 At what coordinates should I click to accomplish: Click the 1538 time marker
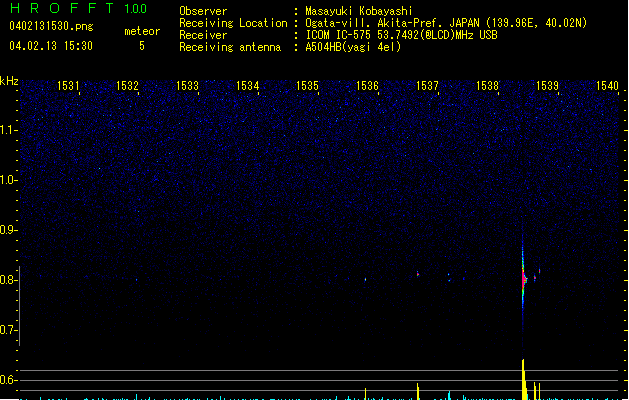coord(488,87)
